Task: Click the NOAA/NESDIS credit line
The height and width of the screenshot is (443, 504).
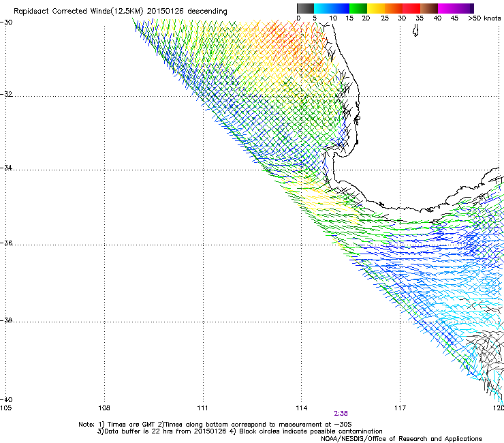Action: click(401, 439)
